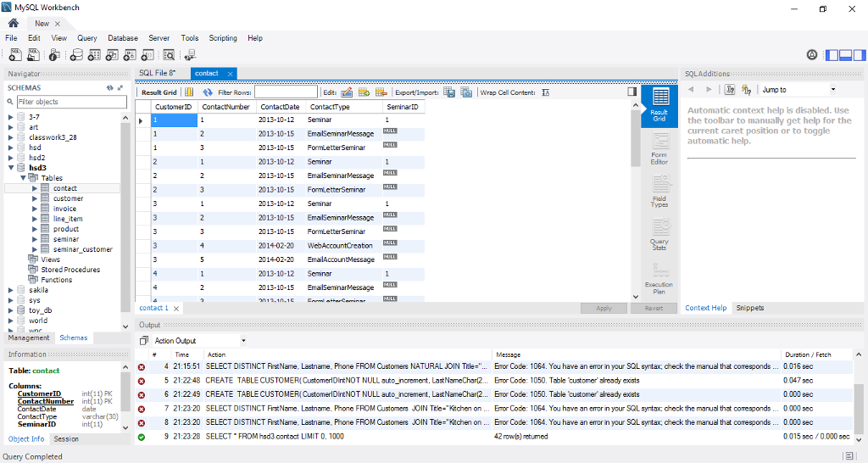This screenshot has height=463, width=868.
Task: Switch to the Management tab
Action: [x=29, y=337]
